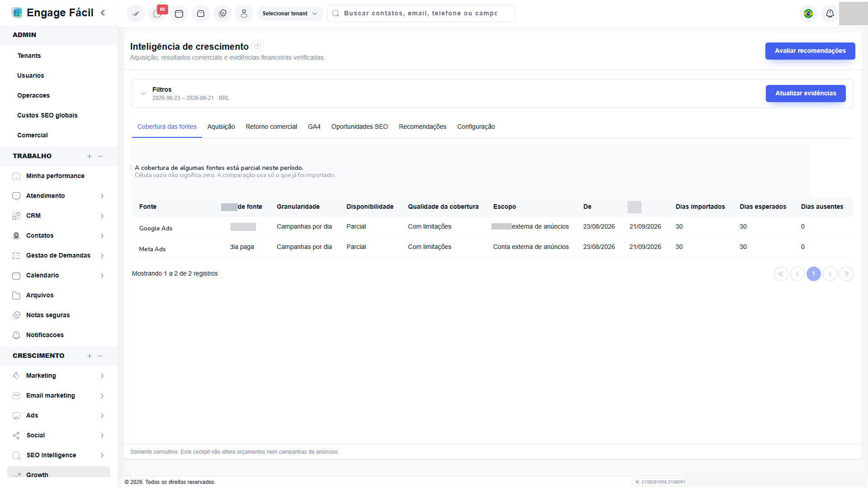This screenshot has height=488, width=868.
Task: Collapse TRABALHO section with minus icon
Action: pos(100,156)
